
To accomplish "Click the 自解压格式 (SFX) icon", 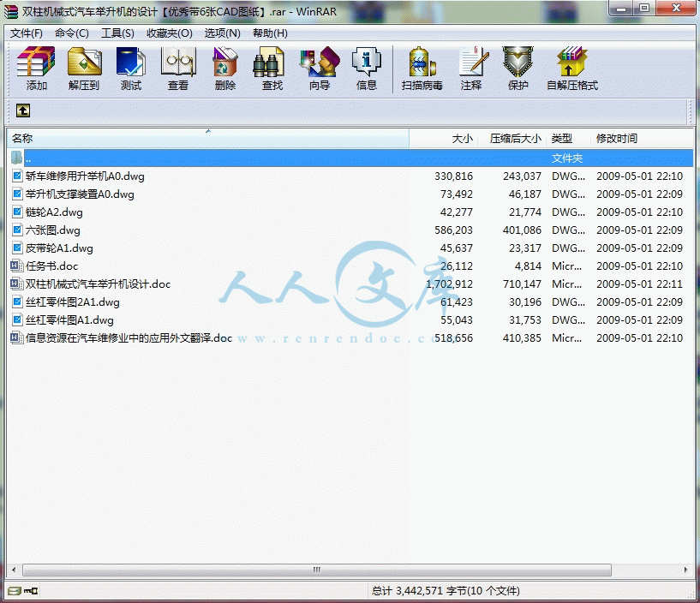I will coord(572,69).
